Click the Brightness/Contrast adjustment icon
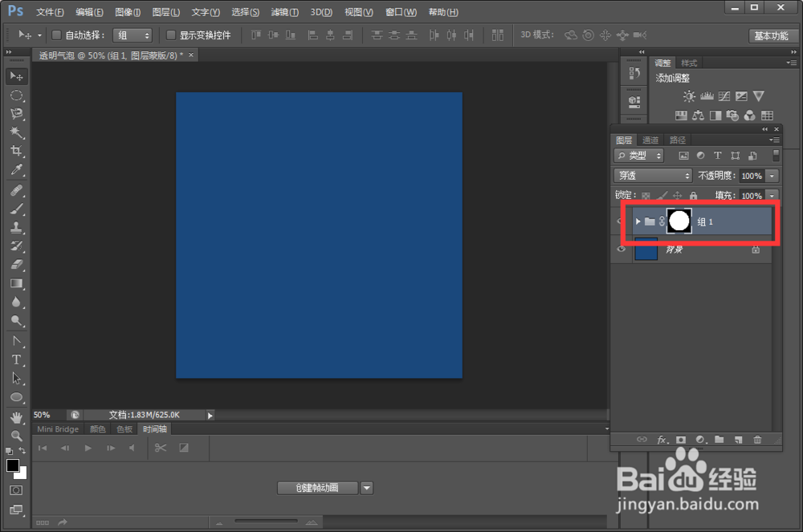 [689, 96]
